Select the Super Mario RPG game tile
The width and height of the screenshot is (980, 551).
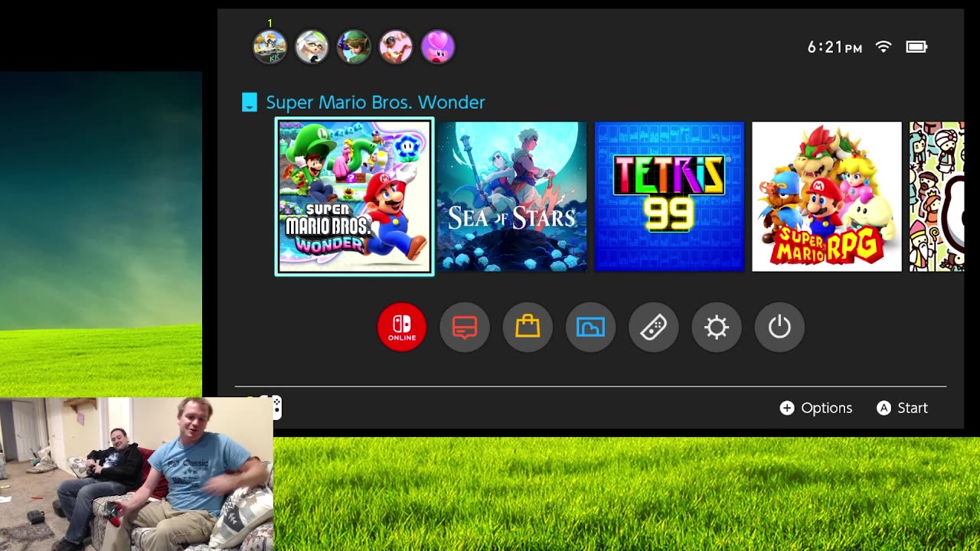point(827,197)
